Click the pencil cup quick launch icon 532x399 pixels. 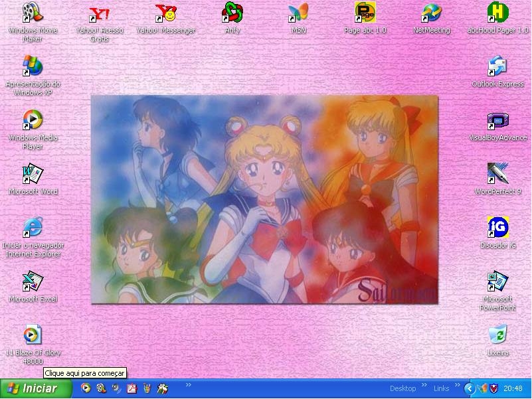[147, 388]
